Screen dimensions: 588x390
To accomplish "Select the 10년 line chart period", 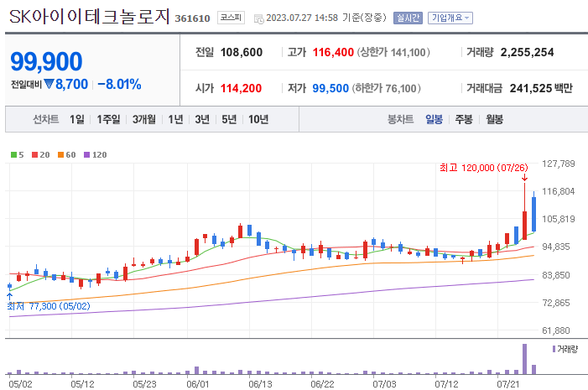I will 258,119.
